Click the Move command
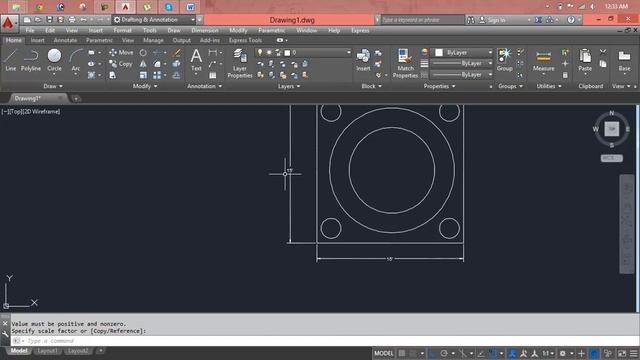 [x=121, y=53]
